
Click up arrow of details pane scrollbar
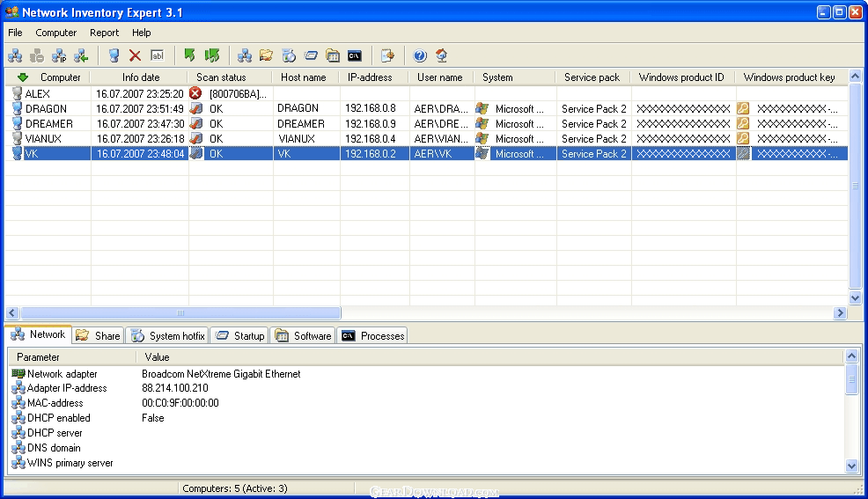pyautogui.click(x=852, y=356)
